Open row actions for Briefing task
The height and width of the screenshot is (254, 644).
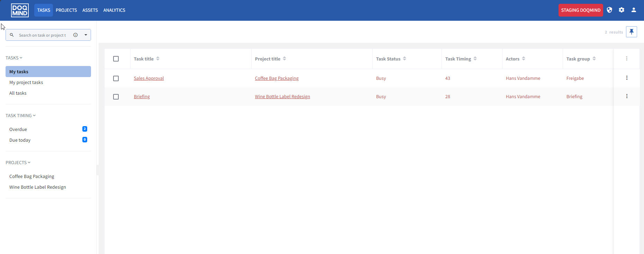[626, 96]
